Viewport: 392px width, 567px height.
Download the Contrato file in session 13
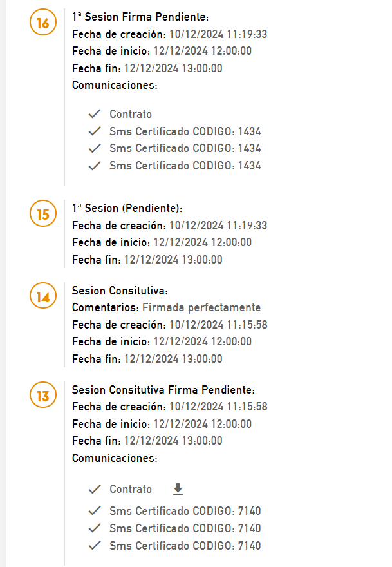(178, 490)
